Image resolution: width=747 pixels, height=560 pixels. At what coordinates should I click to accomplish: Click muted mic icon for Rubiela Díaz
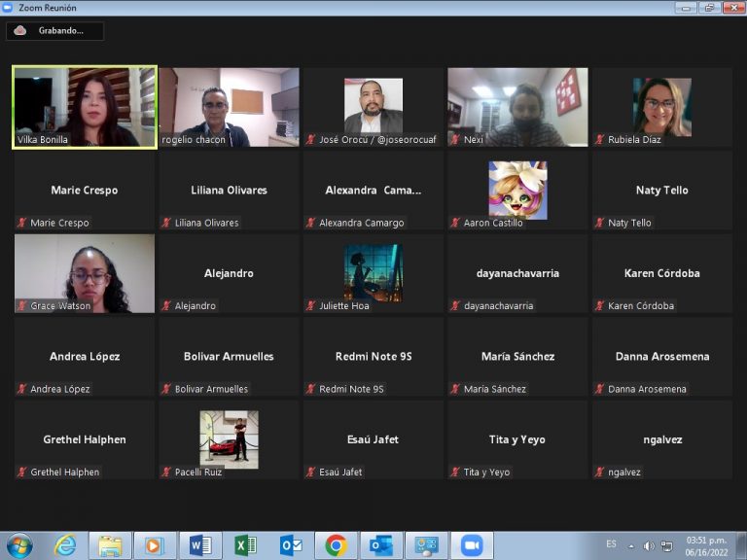point(599,140)
